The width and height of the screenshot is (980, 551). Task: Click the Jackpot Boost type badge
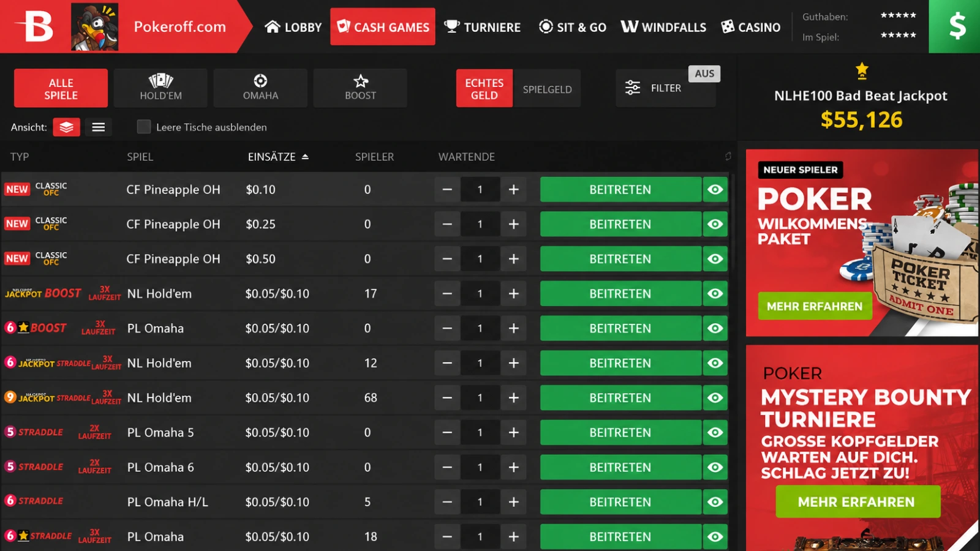point(43,293)
